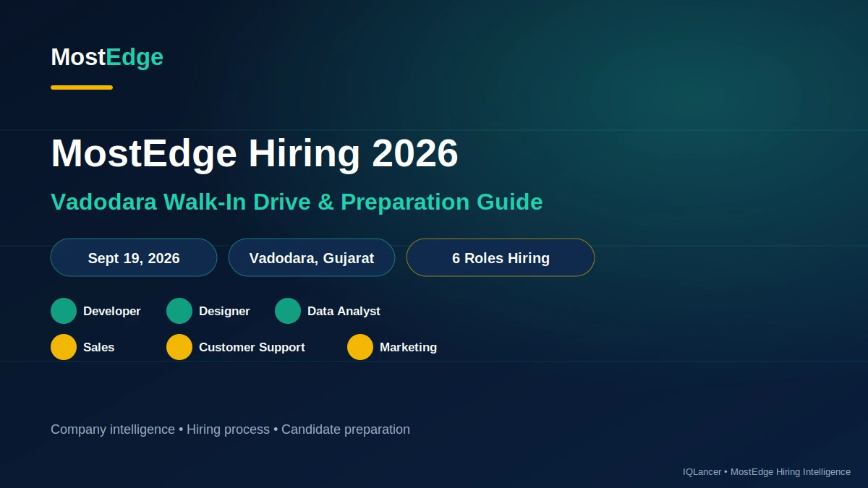Viewport: 868px width, 488px height.
Task: Select the Developer role label
Action: [x=112, y=311]
